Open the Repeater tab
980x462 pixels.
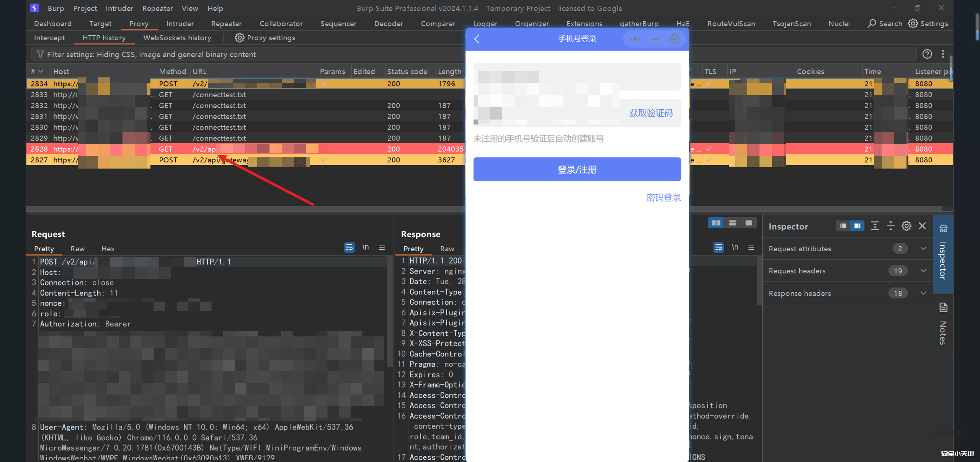pyautogui.click(x=226, y=23)
